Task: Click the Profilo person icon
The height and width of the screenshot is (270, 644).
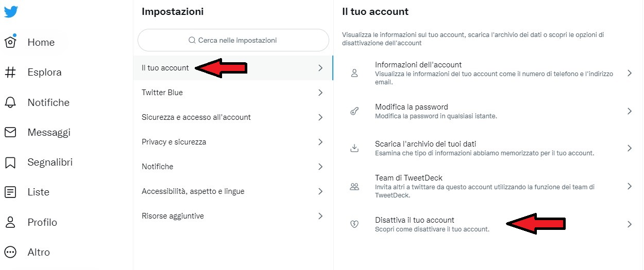Action: click(x=10, y=222)
